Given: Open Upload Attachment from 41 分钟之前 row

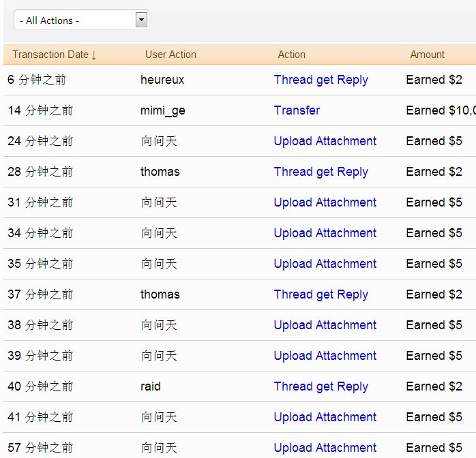Looking at the screenshot, I should (325, 417).
